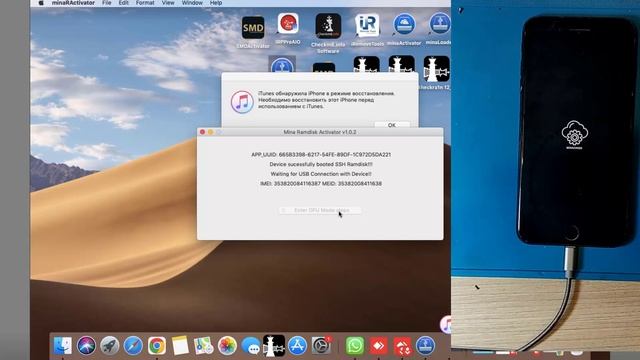Open Google Chrome from the Dock
The image size is (640, 360).
157,346
